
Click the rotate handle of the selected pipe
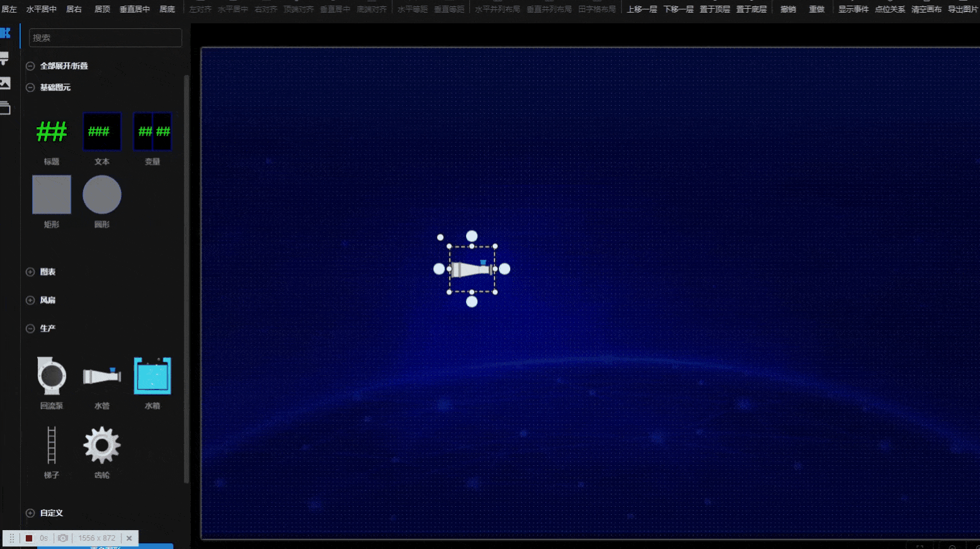440,237
